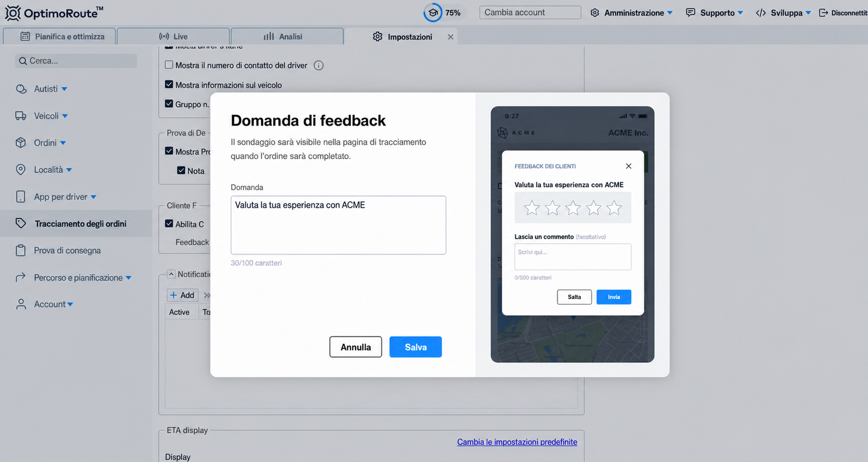Switch to the Live tab
This screenshot has height=462, width=868.
[x=173, y=36]
